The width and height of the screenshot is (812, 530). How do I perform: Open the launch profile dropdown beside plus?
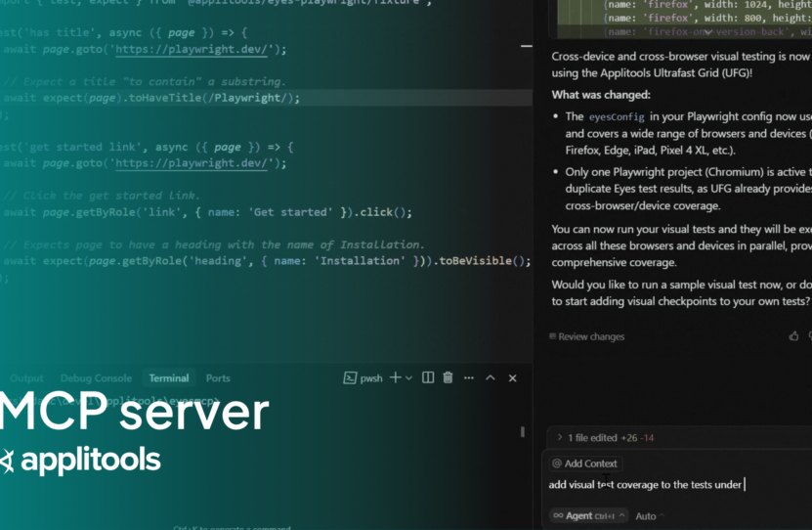pyautogui.click(x=408, y=378)
